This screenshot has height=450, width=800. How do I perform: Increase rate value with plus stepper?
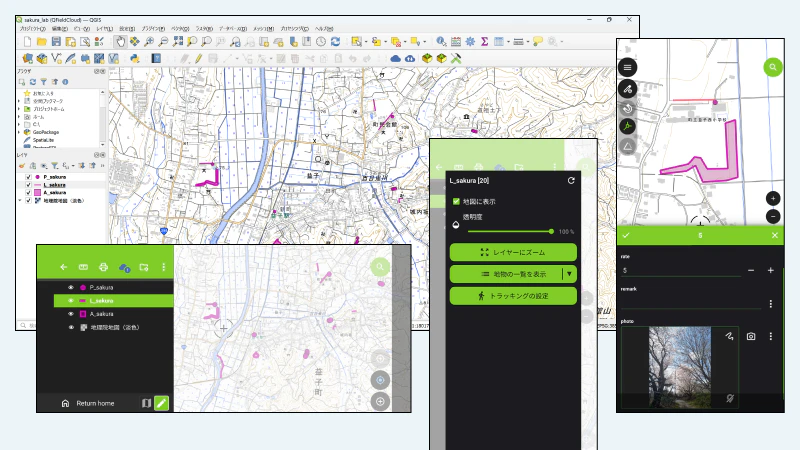point(770,270)
